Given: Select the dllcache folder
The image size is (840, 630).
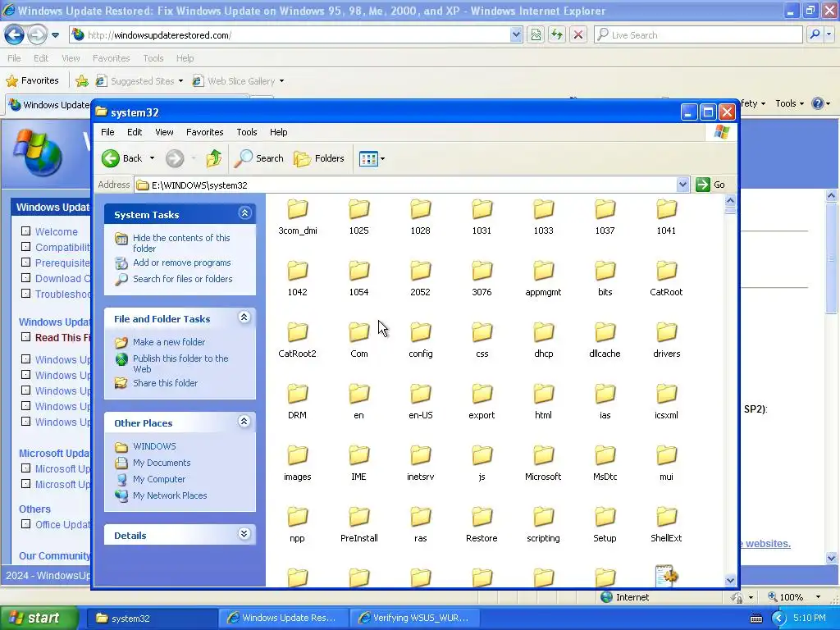Looking at the screenshot, I should pos(605,340).
